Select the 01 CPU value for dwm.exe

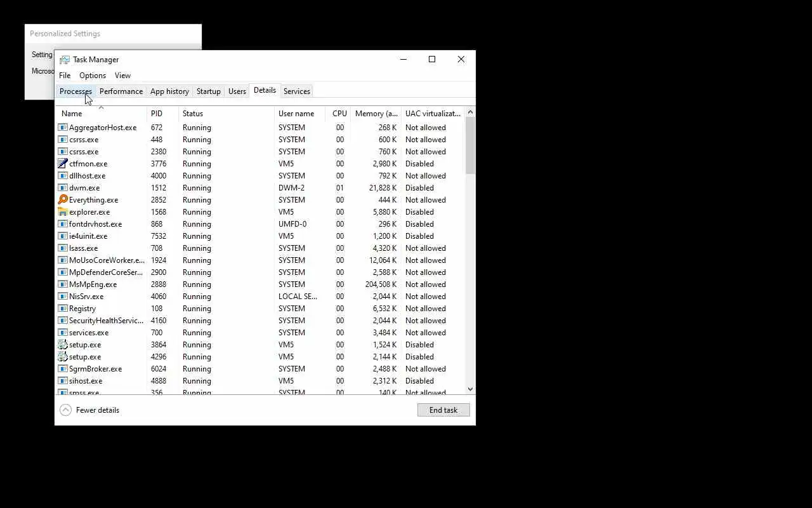tap(340, 188)
